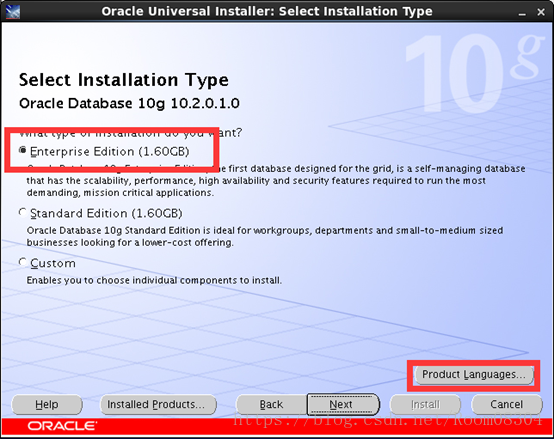
Task: Go Back to previous installer step
Action: pos(271,404)
